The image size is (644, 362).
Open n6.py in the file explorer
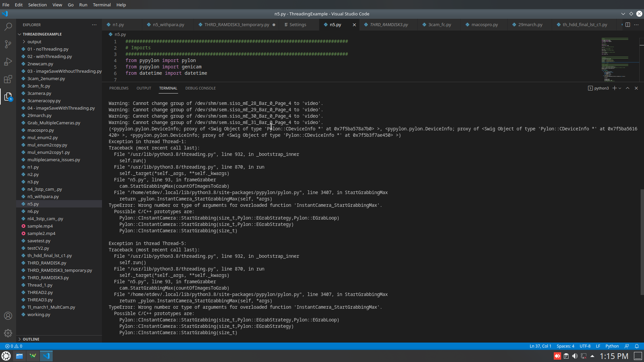tap(33, 211)
